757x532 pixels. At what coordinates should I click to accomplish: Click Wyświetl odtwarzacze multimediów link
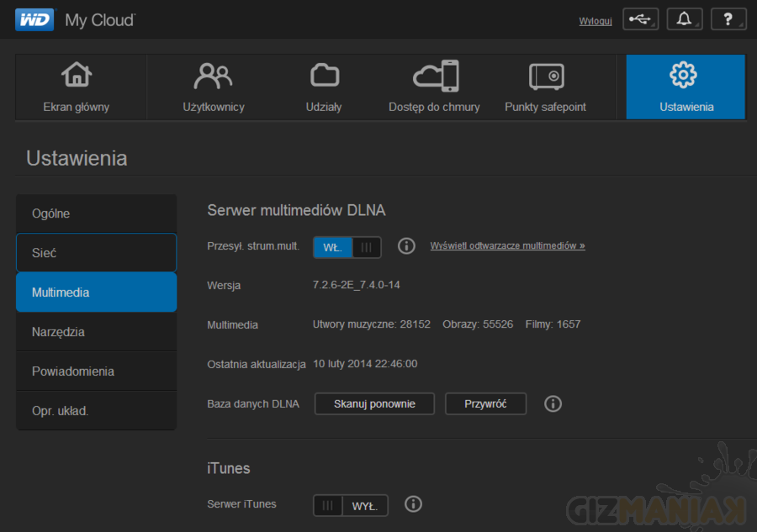tap(507, 246)
